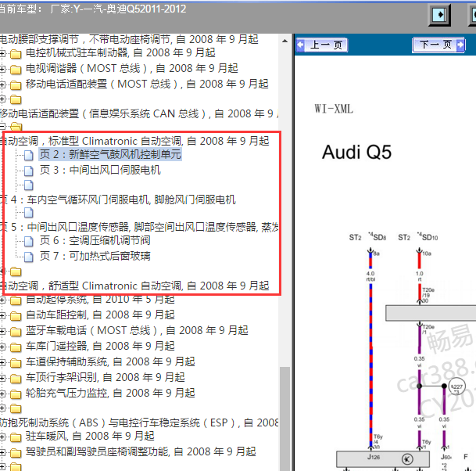Image resolution: width=476 pixels, height=471 pixels.
Task: Click folder icon of 自动起停系统 entry
Action: tap(16, 300)
